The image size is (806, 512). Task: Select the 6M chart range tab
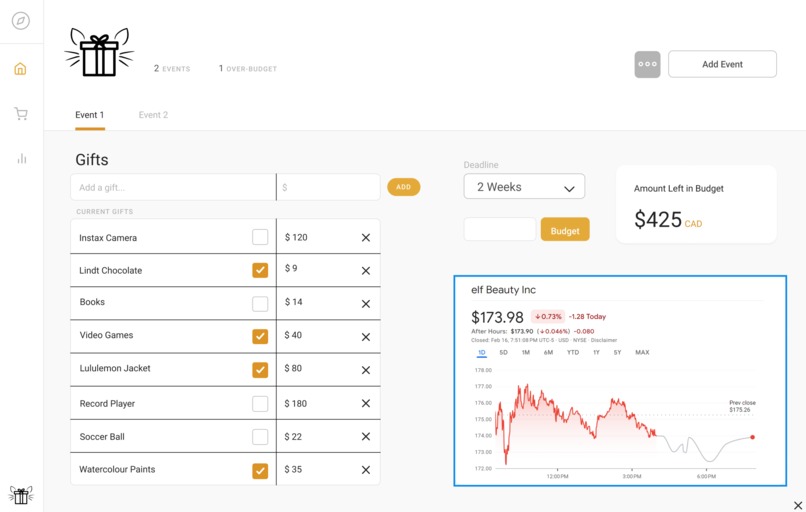[x=548, y=353]
